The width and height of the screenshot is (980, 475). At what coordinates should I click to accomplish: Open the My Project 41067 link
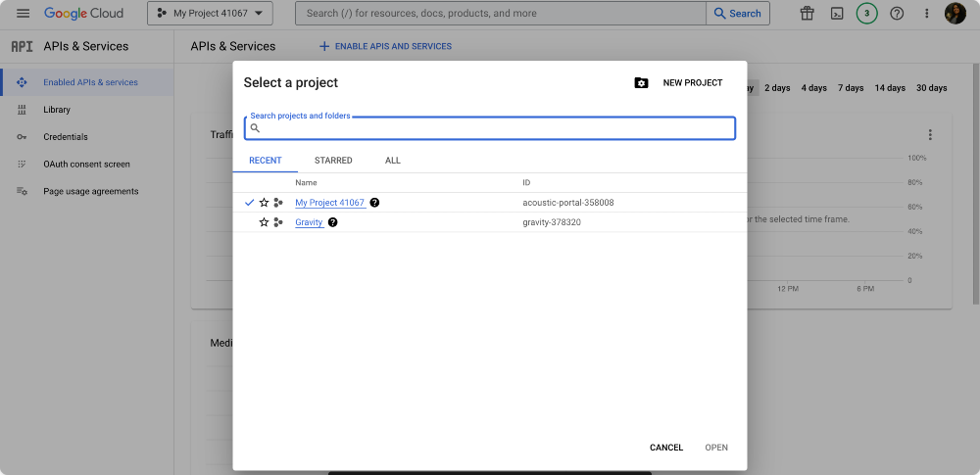tap(330, 203)
